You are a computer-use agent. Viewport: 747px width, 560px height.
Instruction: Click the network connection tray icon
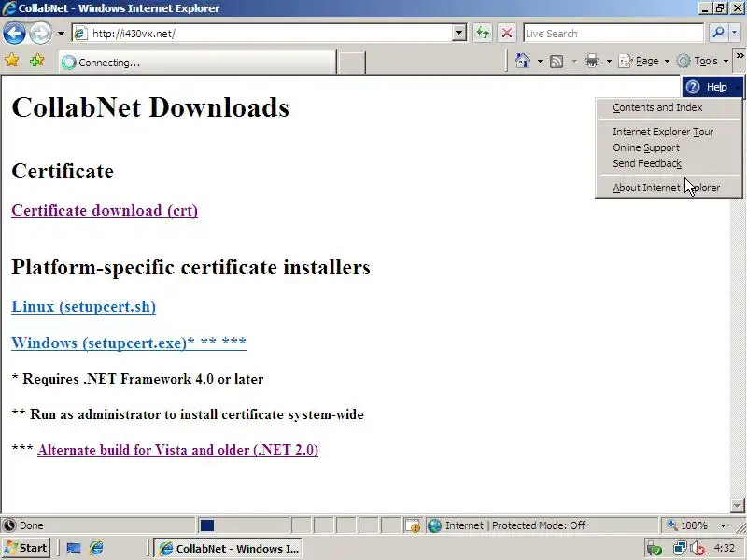[x=680, y=549]
